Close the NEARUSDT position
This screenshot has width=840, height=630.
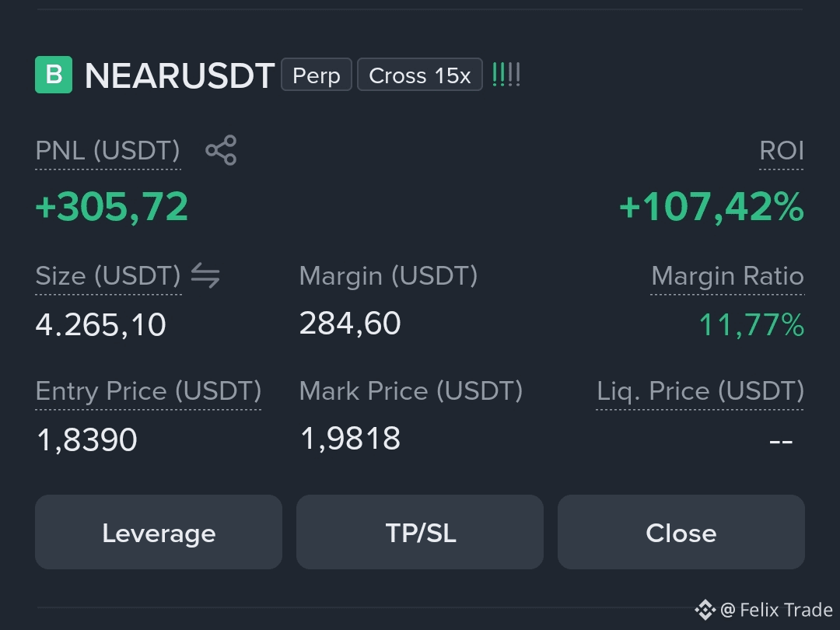[x=681, y=532]
